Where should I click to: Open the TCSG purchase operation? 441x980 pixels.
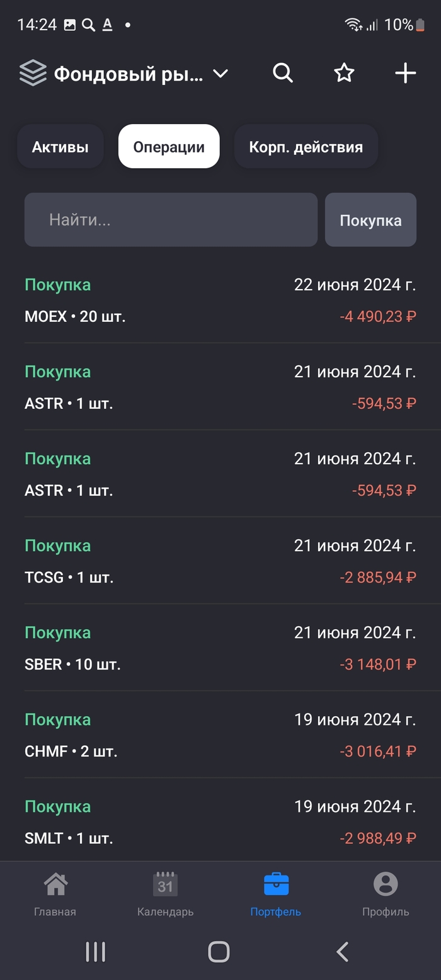coord(220,561)
